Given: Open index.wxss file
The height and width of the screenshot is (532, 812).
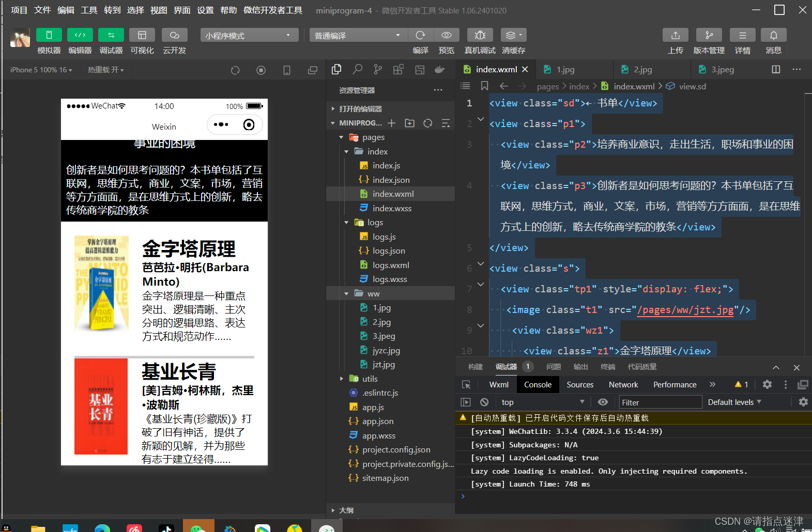Looking at the screenshot, I should click(391, 208).
